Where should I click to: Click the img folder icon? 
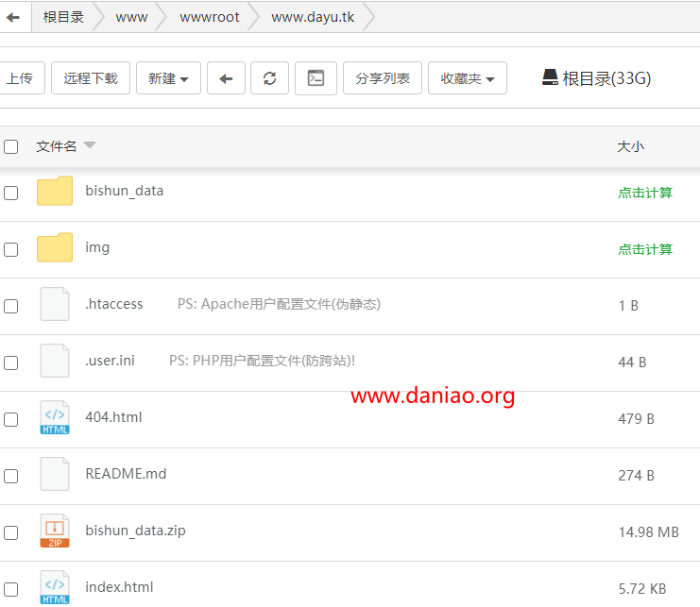point(55,247)
